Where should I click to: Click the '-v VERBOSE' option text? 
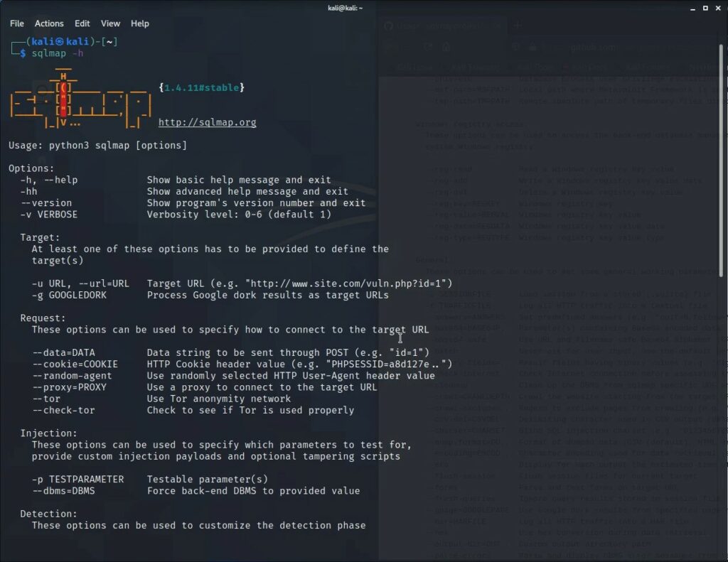pos(49,215)
